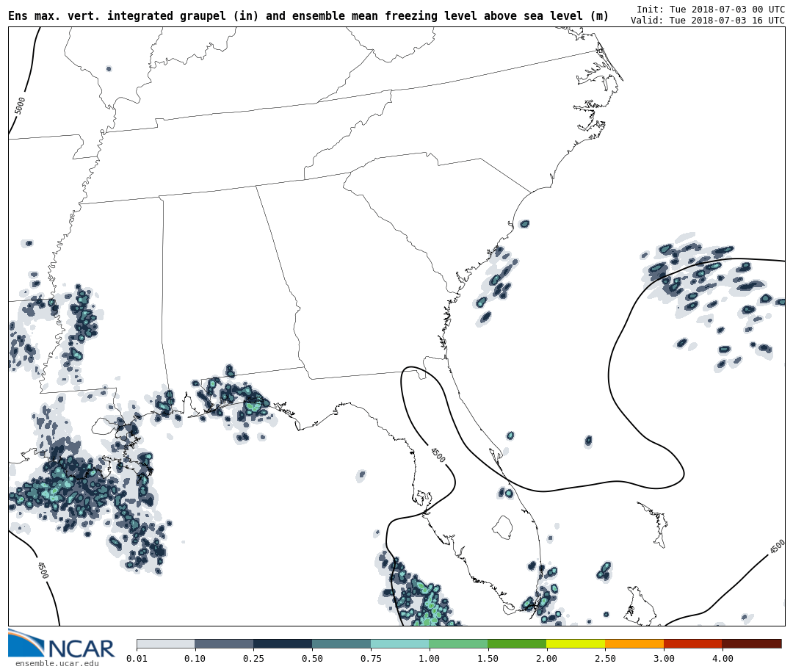The width and height of the screenshot is (793, 672).
Task: Select the light aqua 0.75–1.00 legend swatch
Action: 399,643
